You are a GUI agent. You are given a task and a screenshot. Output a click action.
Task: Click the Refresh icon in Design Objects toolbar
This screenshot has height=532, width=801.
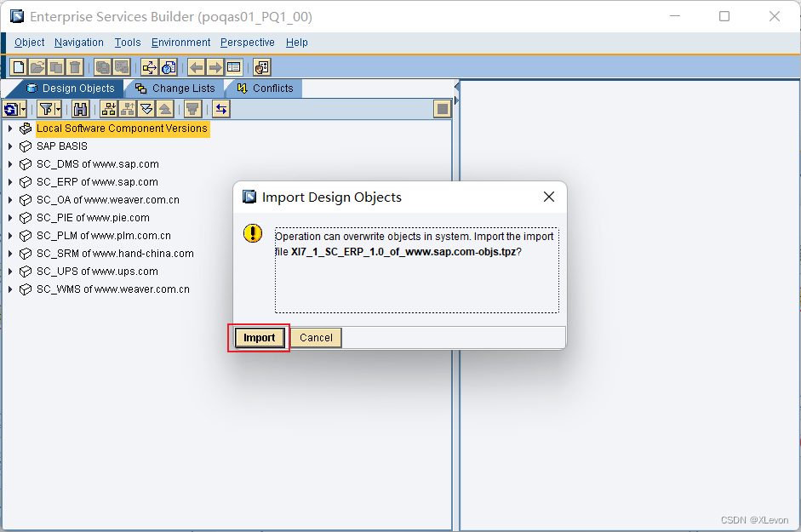pyautogui.click(x=11, y=109)
